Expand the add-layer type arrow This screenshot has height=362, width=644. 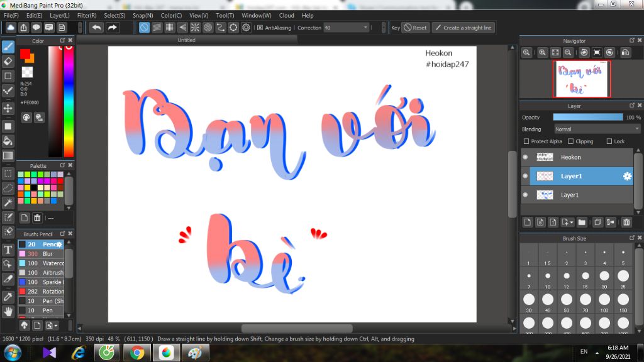tap(572, 222)
